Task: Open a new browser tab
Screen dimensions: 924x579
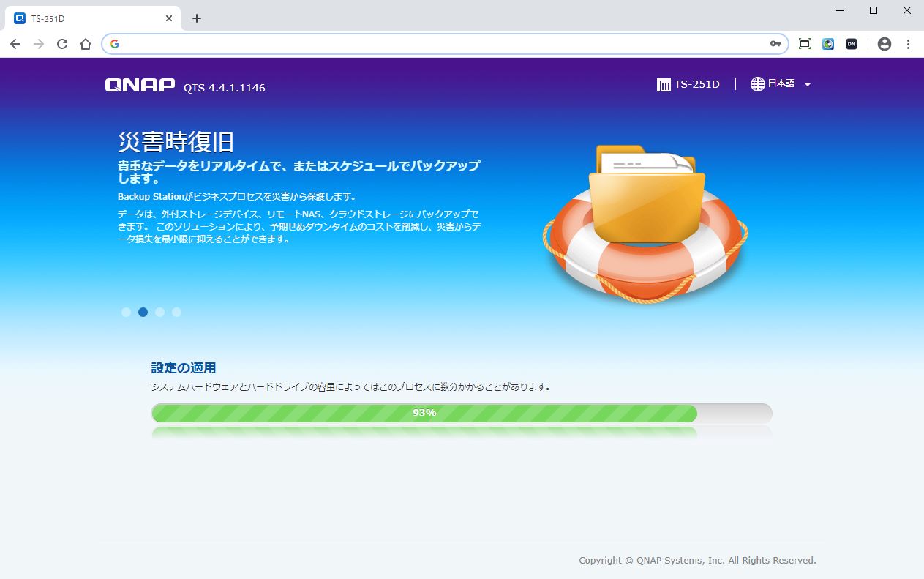Action: pyautogui.click(x=196, y=18)
